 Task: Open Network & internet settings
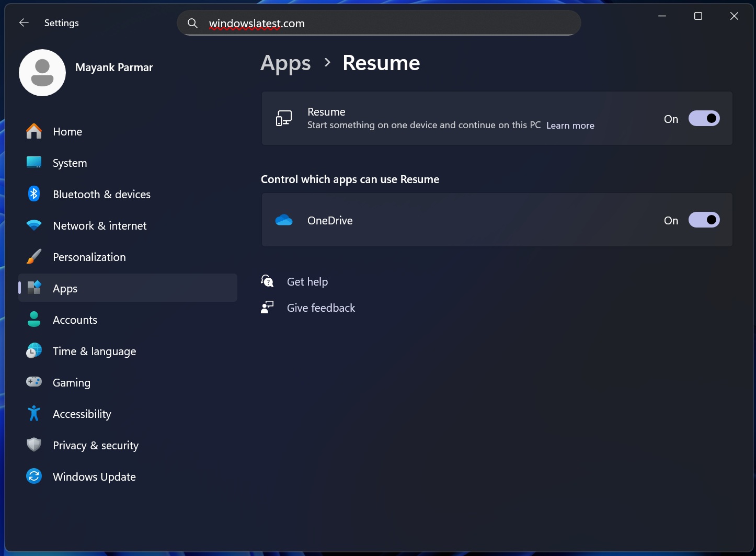[99, 225]
